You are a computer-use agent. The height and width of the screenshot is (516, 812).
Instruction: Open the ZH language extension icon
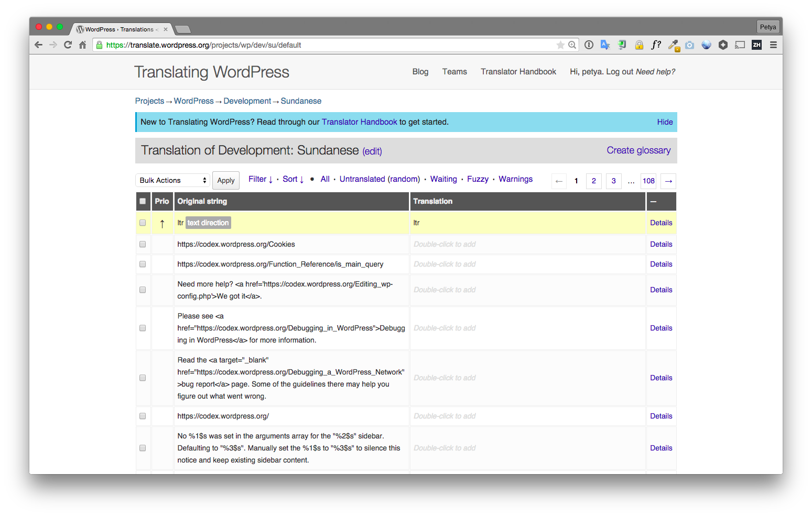coord(756,45)
